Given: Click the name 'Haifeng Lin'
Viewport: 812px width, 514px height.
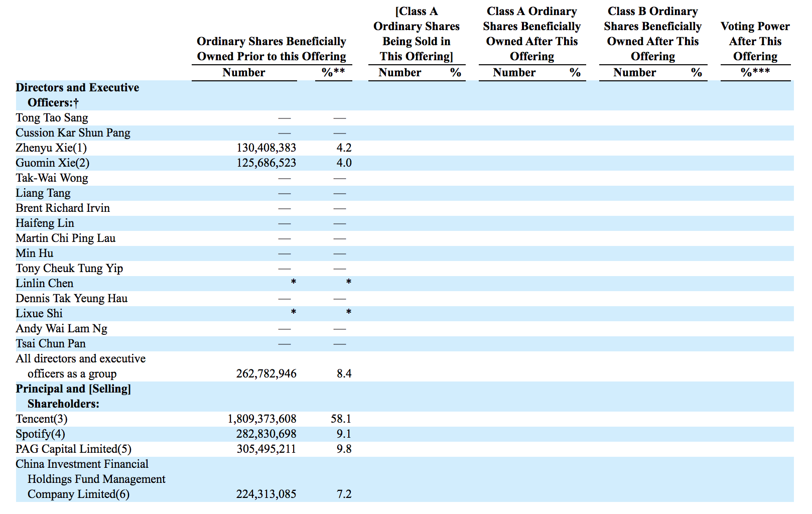Looking at the screenshot, I should click(x=45, y=223).
